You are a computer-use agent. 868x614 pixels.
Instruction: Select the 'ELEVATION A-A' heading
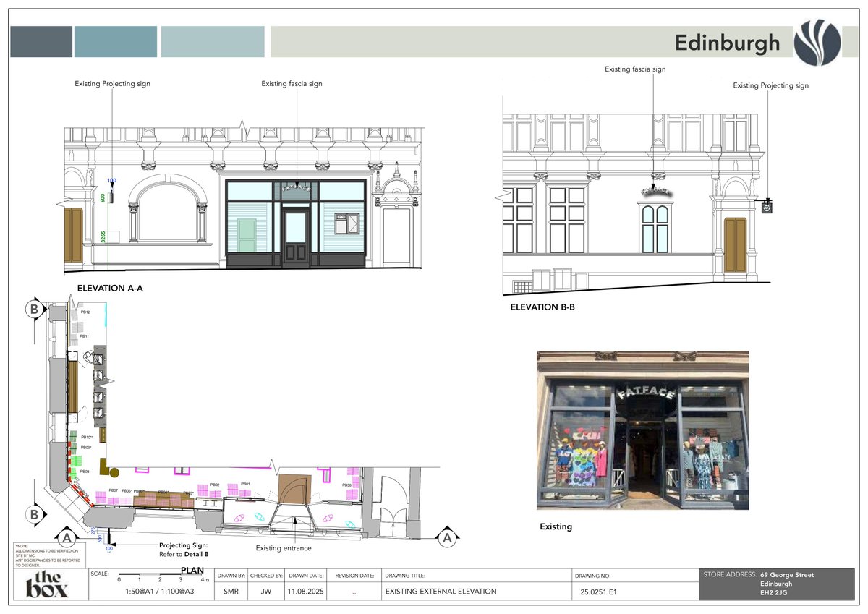(x=110, y=288)
